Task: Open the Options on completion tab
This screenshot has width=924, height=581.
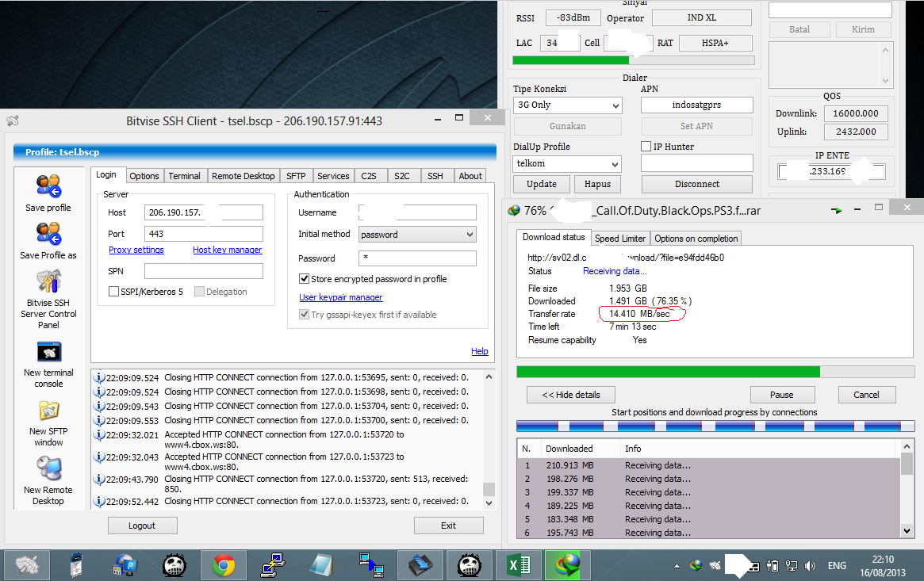Action: (696, 239)
